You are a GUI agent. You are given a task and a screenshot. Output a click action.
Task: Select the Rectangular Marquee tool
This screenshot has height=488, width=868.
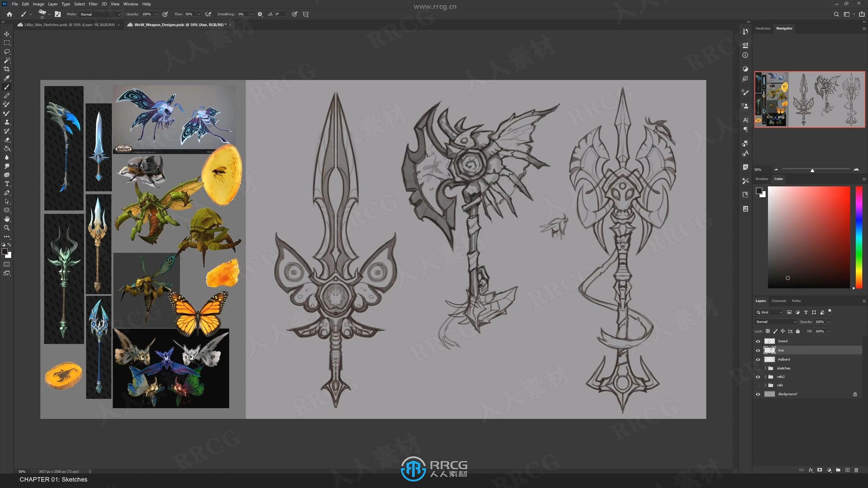tap(7, 43)
